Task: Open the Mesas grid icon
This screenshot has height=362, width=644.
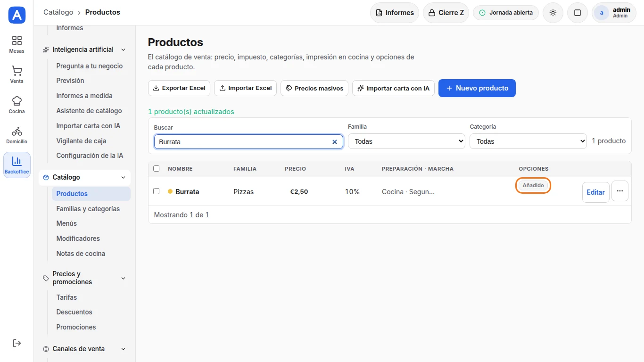Action: point(17,41)
